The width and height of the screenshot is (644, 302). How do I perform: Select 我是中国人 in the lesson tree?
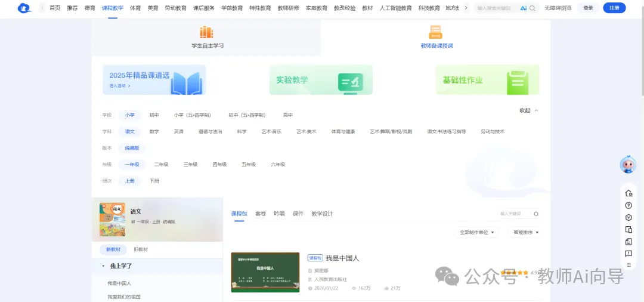[119, 283]
